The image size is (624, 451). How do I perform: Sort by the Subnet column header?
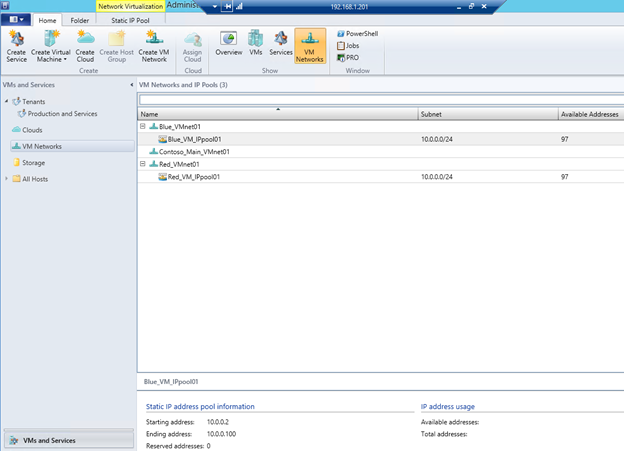point(488,114)
